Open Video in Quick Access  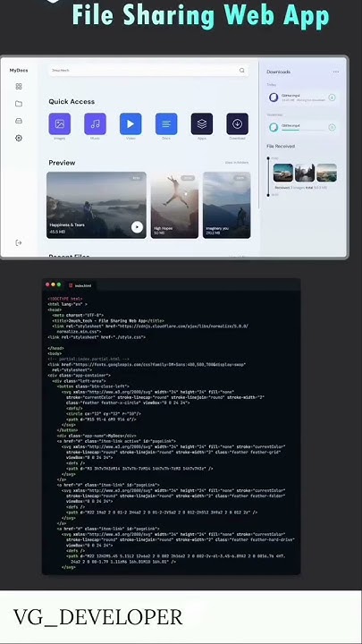click(130, 123)
